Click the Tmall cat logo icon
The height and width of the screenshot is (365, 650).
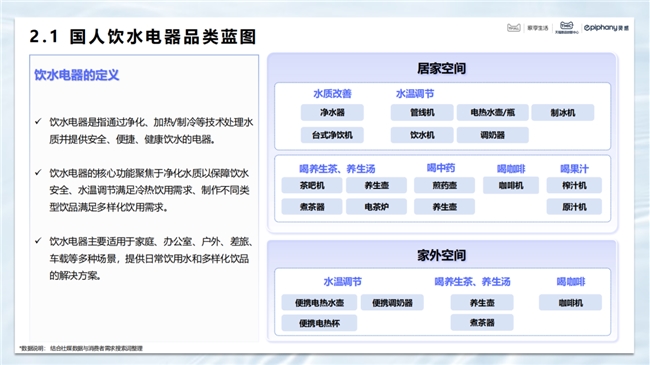pyautogui.click(x=513, y=28)
